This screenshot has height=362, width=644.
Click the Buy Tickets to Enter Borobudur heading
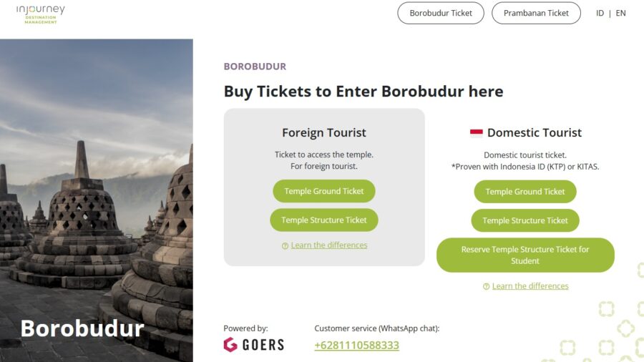point(363,92)
